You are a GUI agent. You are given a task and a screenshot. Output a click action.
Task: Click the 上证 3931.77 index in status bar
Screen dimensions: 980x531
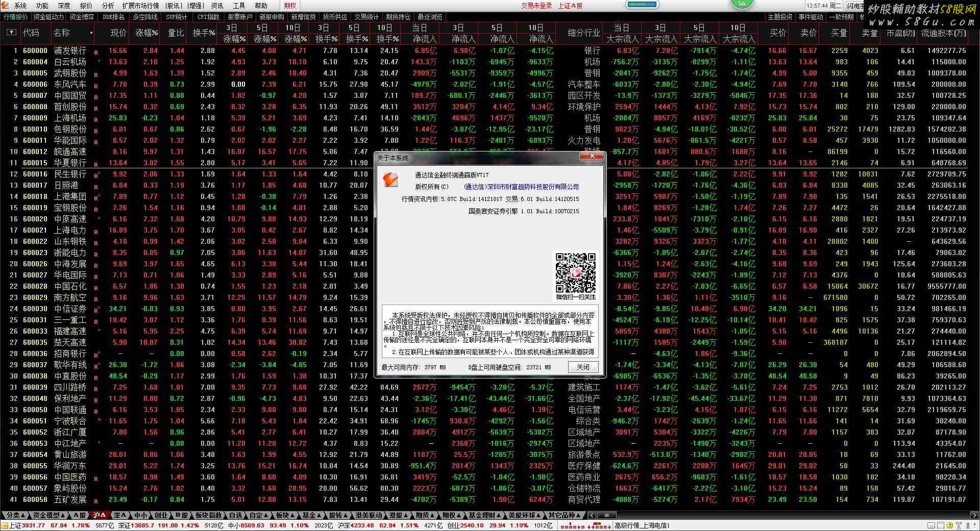[x=27, y=526]
